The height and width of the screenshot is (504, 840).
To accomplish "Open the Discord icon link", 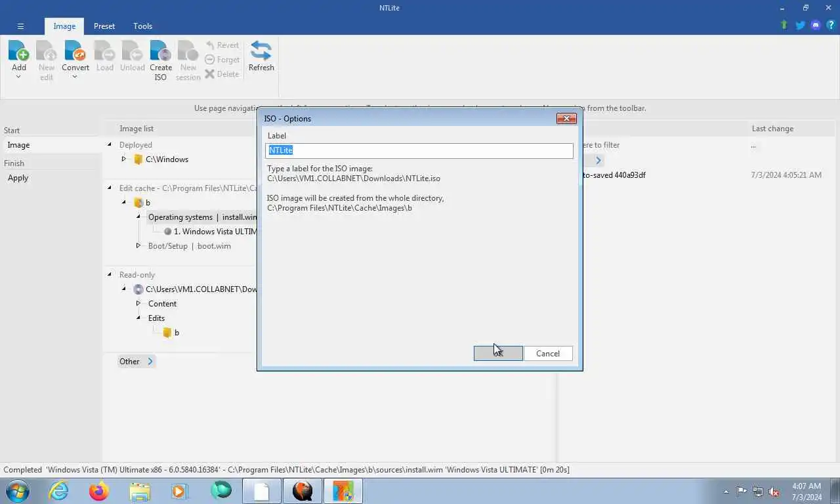I will pos(816,26).
